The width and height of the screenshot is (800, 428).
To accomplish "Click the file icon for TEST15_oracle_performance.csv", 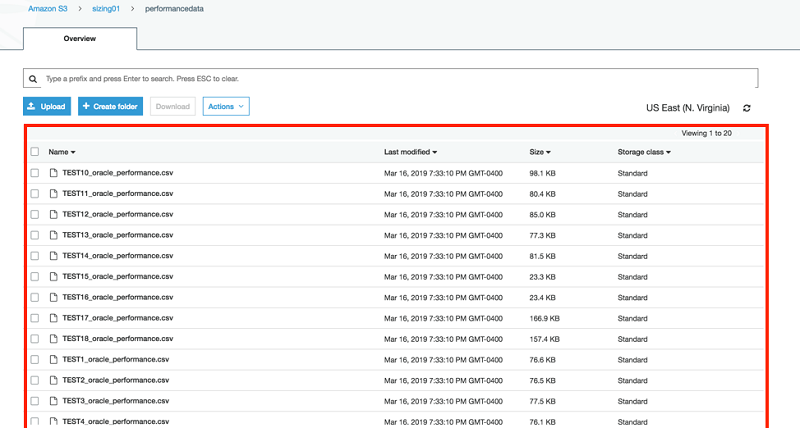I will coord(53,276).
